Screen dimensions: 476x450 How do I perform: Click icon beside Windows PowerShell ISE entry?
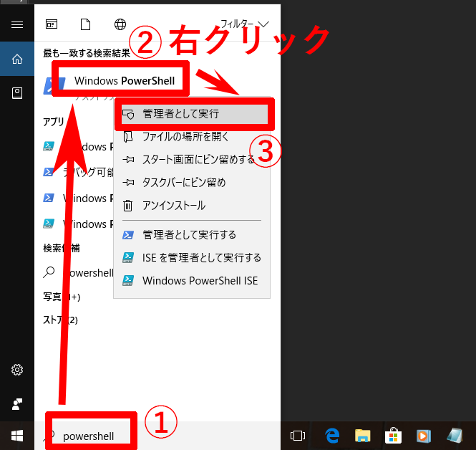point(128,280)
